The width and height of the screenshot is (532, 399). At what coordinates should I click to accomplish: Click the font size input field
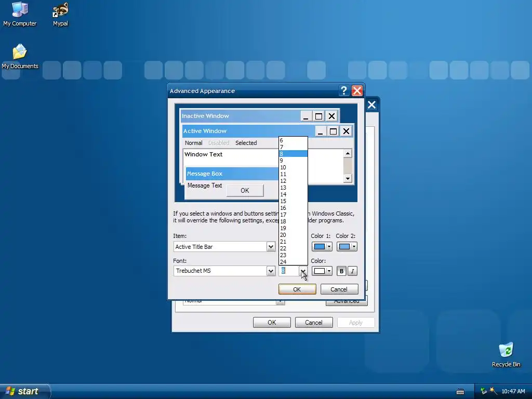click(x=289, y=271)
